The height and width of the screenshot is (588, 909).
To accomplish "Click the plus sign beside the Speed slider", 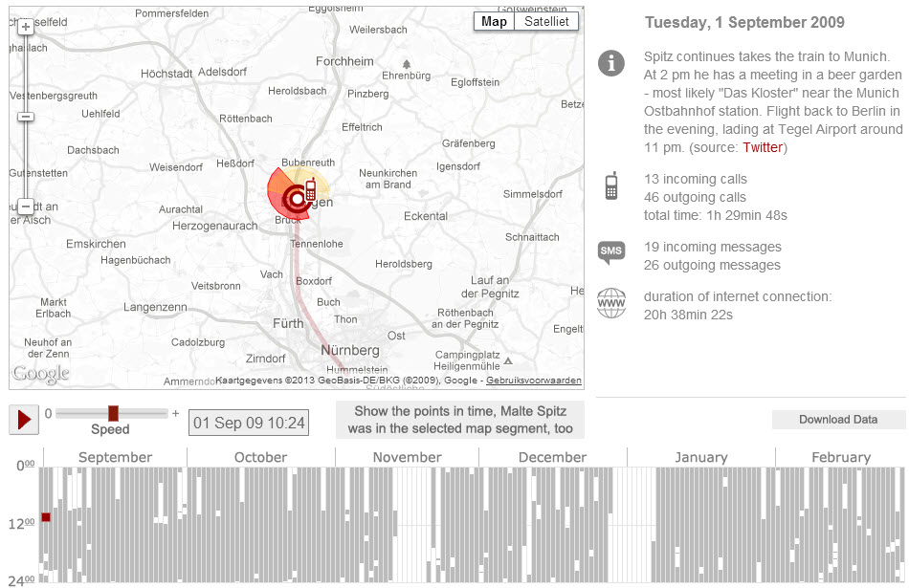I will pyautogui.click(x=176, y=414).
